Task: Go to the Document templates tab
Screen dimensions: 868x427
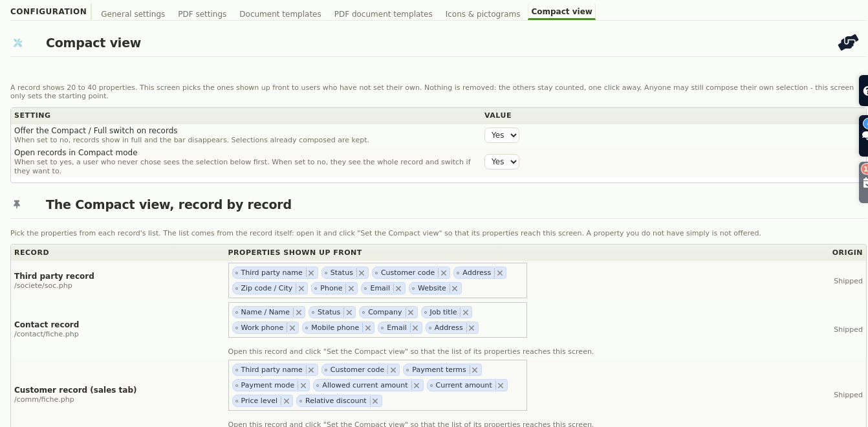Action: click(x=280, y=14)
